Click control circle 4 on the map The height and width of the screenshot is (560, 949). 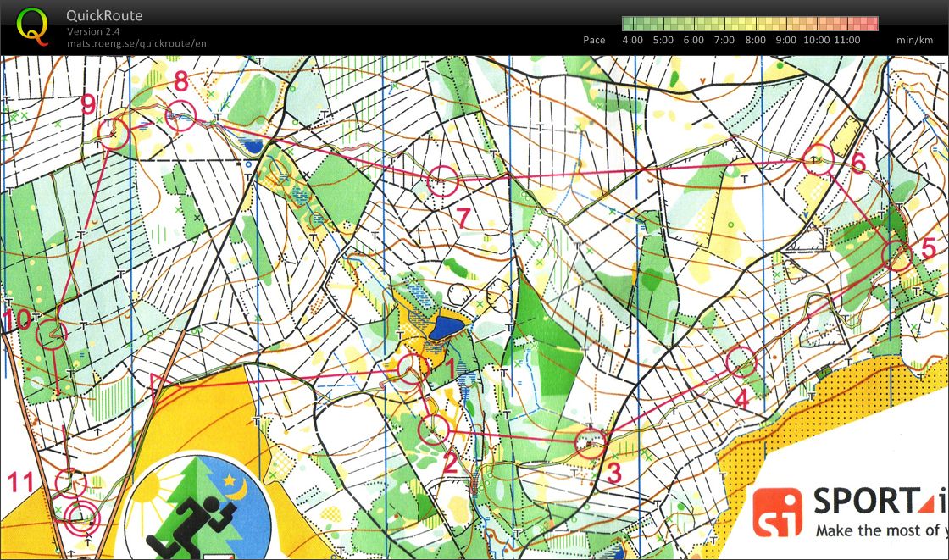pos(742,362)
